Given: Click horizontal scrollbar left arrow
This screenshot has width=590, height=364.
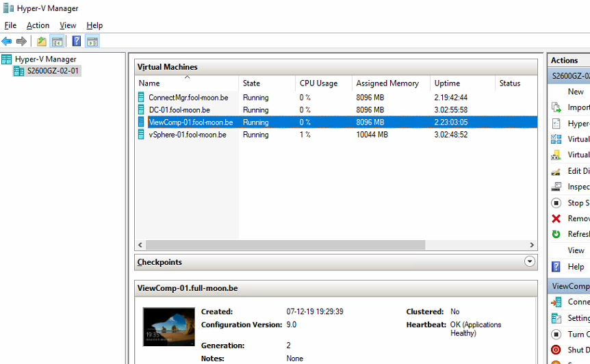Looking at the screenshot, I should tap(140, 245).
